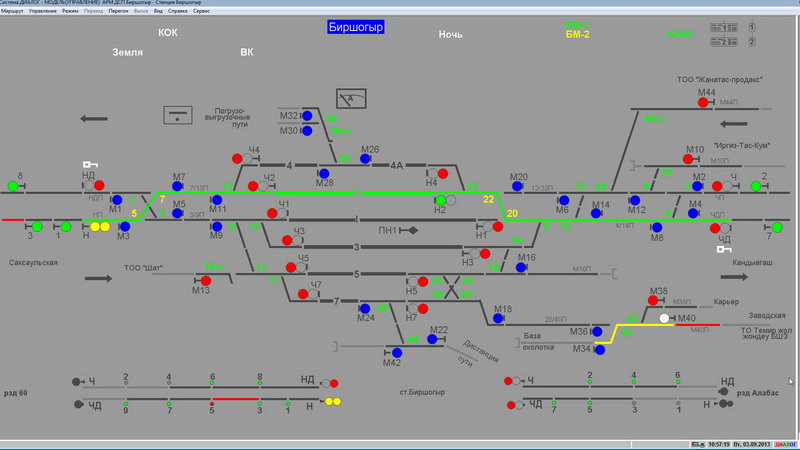Select red signal Н3
Viewport: 800px width, 450px height.
[x=485, y=253]
